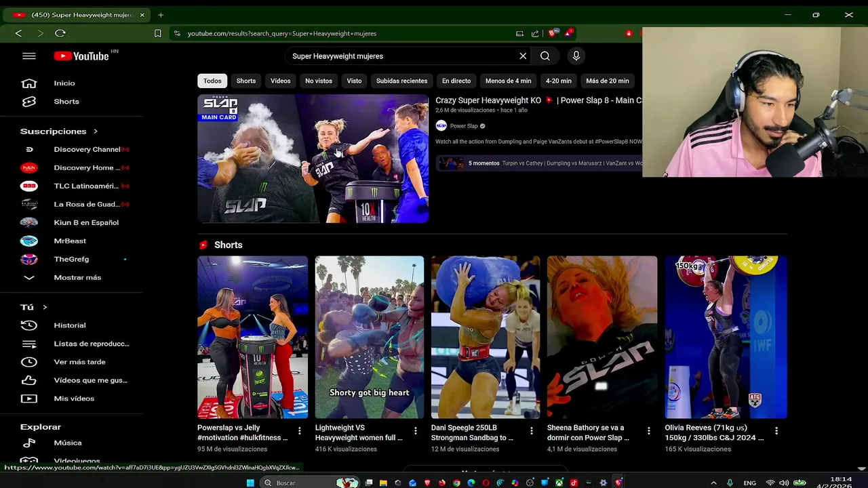
Task: Expand the 5 momentos chapters row
Action: [539, 163]
